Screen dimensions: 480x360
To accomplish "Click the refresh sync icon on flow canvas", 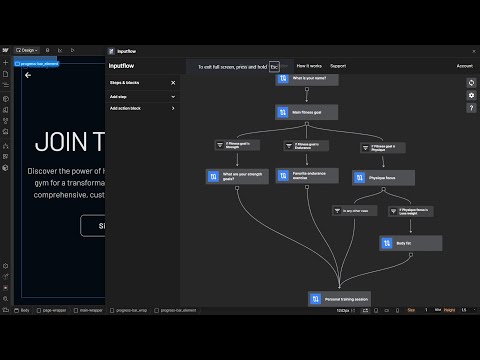I will (471, 83).
